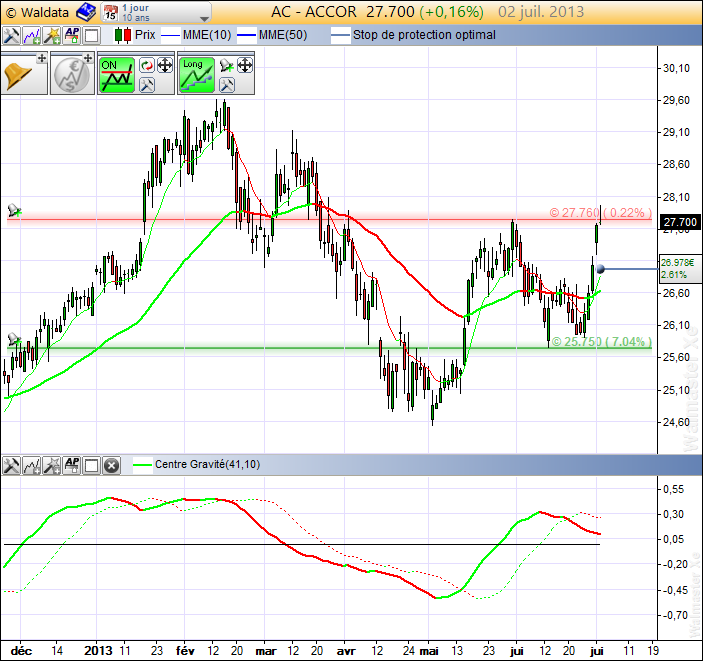
Task: Click the © Waldata label
Action: [38, 13]
